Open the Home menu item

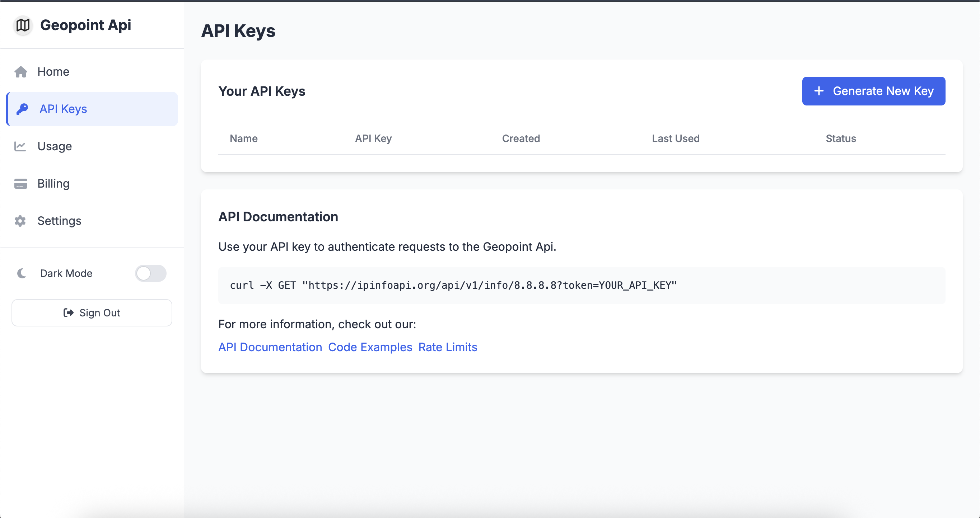click(x=92, y=71)
